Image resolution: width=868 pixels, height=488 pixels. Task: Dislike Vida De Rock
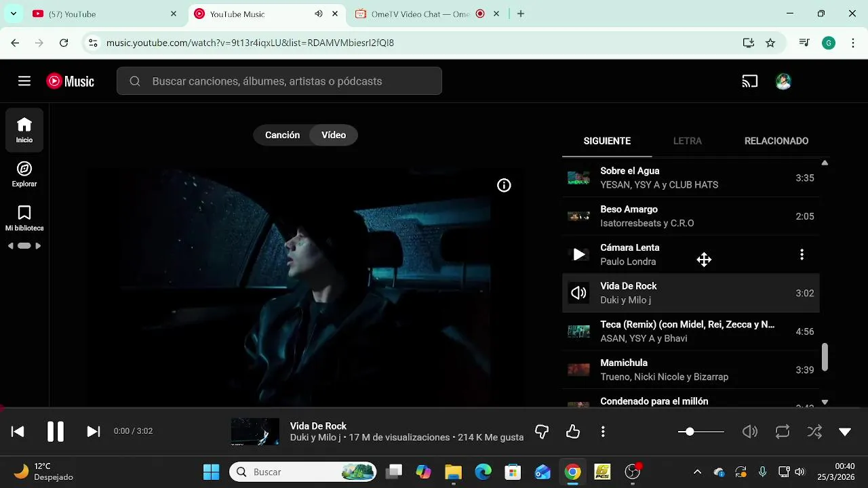[x=542, y=431]
